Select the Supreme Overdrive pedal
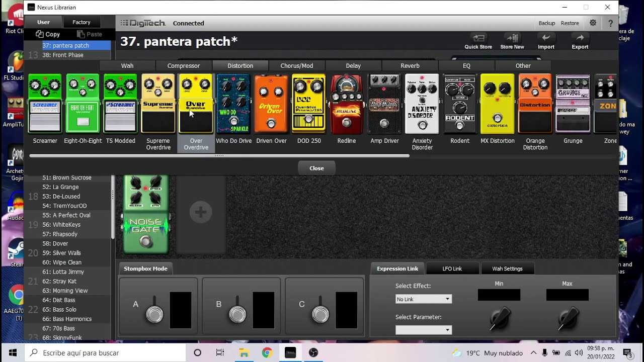Viewport: 644px width, 362px height. pyautogui.click(x=158, y=104)
